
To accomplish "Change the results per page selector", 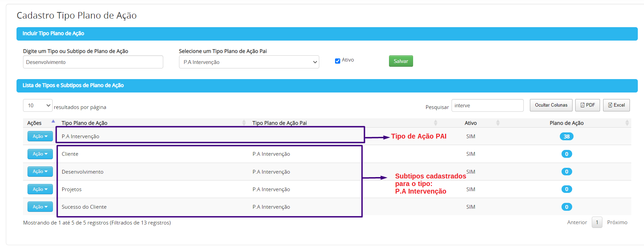I will click(x=38, y=106).
